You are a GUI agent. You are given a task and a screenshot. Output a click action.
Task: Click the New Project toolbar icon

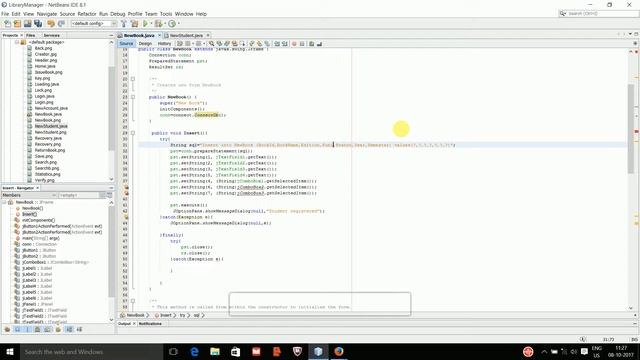[x=17, y=24]
